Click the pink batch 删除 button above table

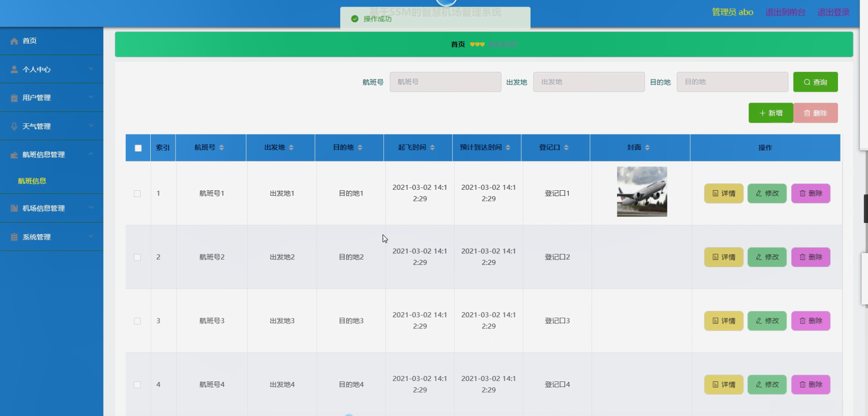815,113
